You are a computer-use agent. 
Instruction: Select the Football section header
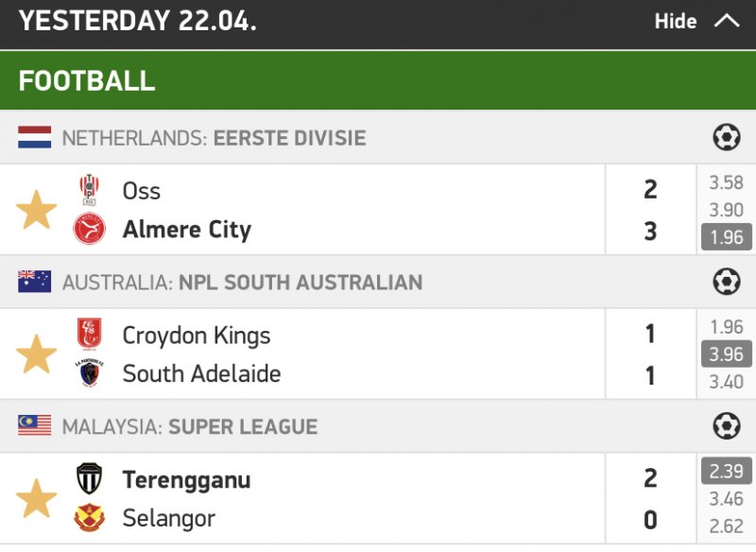click(87, 80)
